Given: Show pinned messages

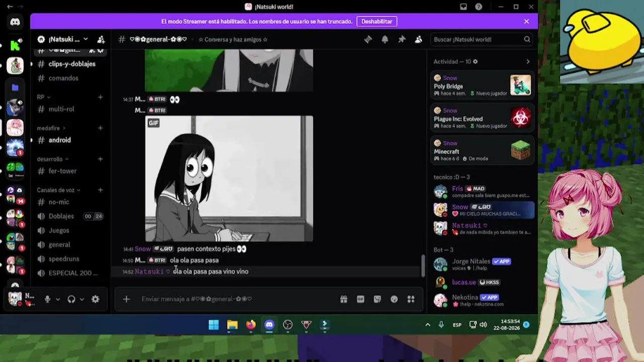Looking at the screenshot, I should [401, 39].
